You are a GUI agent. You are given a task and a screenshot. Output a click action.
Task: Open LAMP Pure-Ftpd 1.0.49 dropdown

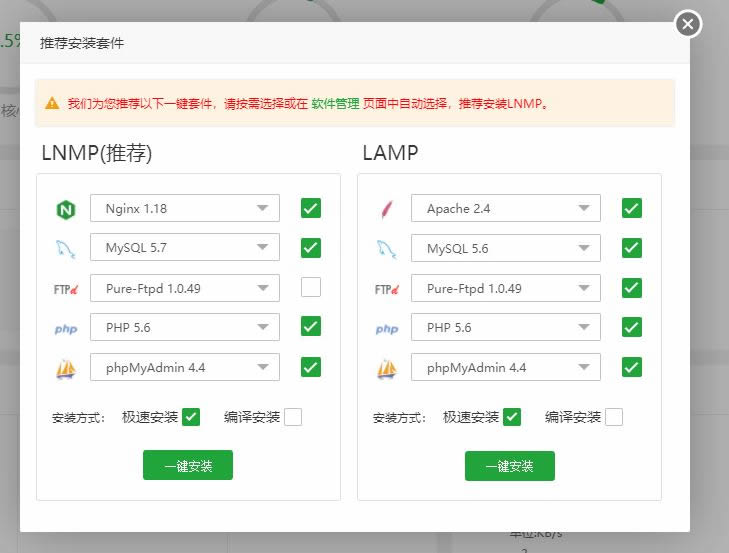point(506,288)
